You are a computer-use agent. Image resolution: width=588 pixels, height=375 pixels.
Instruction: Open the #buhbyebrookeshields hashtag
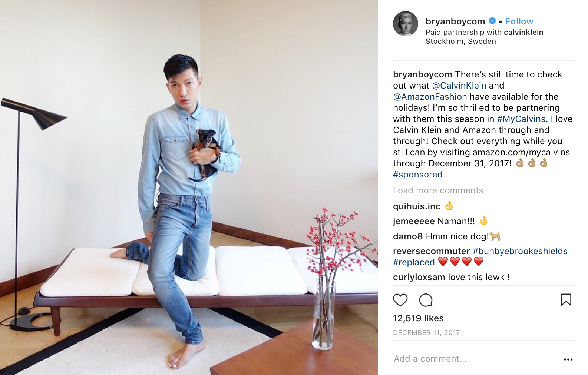click(520, 251)
